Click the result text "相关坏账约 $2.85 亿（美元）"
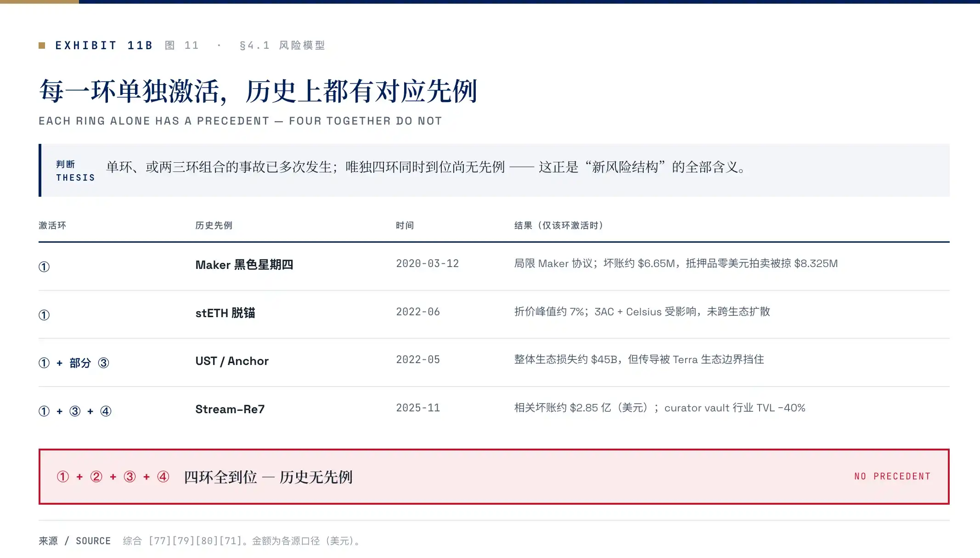Image resolution: width=980 pixels, height=558 pixels. [660, 408]
